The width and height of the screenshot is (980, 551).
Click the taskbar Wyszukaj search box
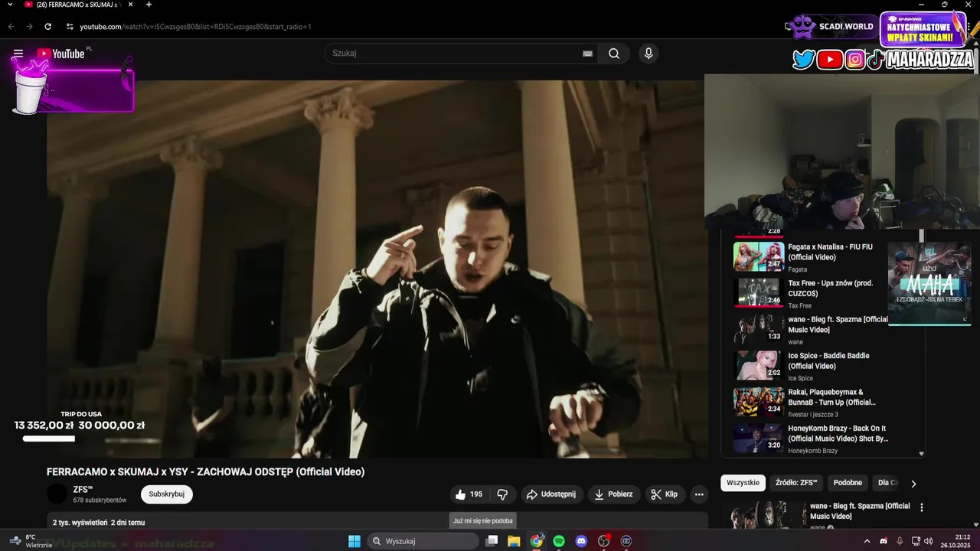pyautogui.click(x=423, y=541)
